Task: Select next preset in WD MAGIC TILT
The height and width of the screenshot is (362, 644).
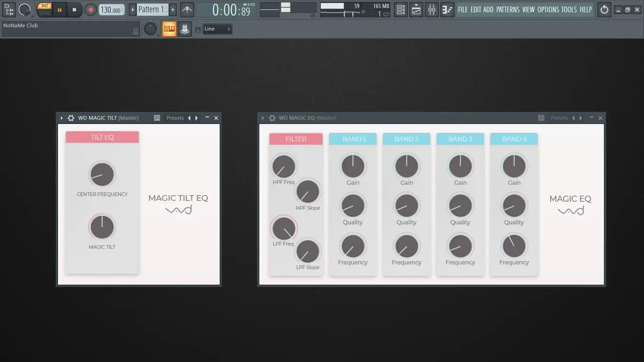Action: [x=197, y=118]
